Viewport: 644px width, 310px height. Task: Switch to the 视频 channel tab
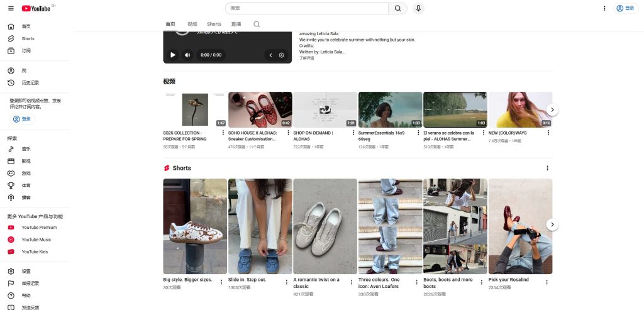tap(192, 25)
